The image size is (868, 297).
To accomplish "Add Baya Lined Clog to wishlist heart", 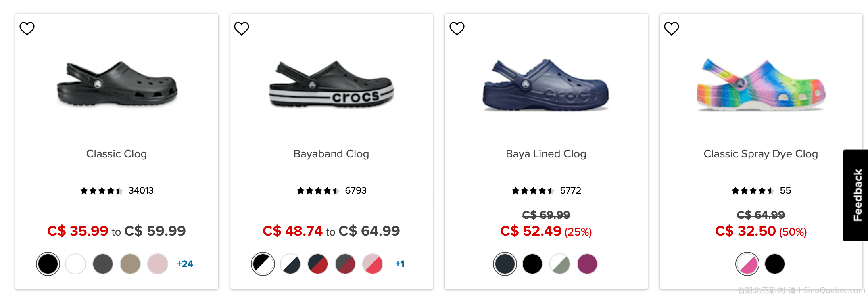I will tap(457, 29).
